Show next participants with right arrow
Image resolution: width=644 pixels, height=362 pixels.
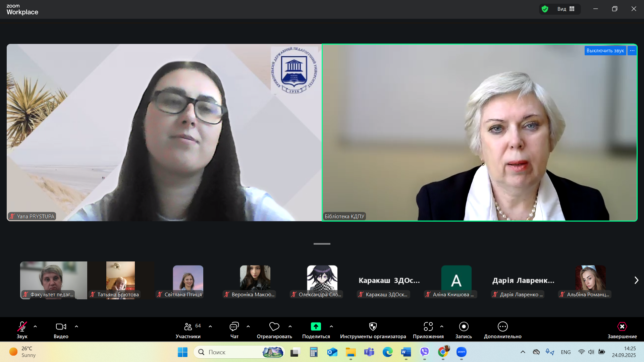(636, 280)
